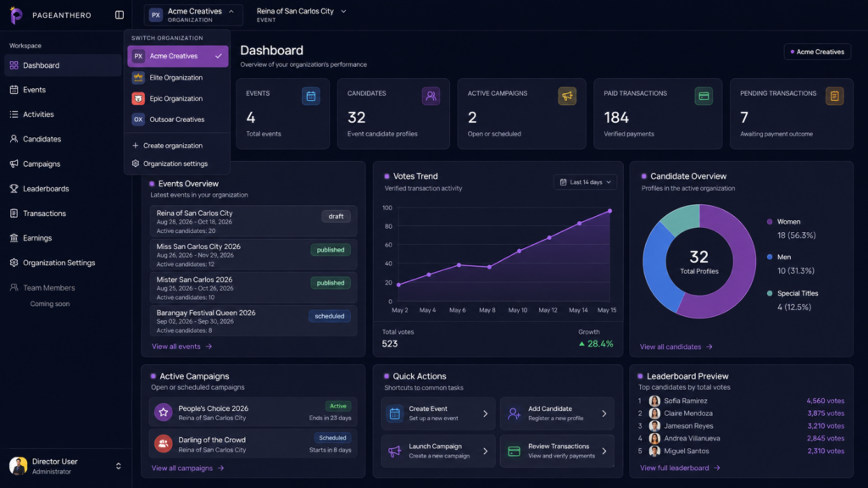Click the Earnings bank icon in sidebar
The height and width of the screenshot is (488, 868).
(14, 238)
